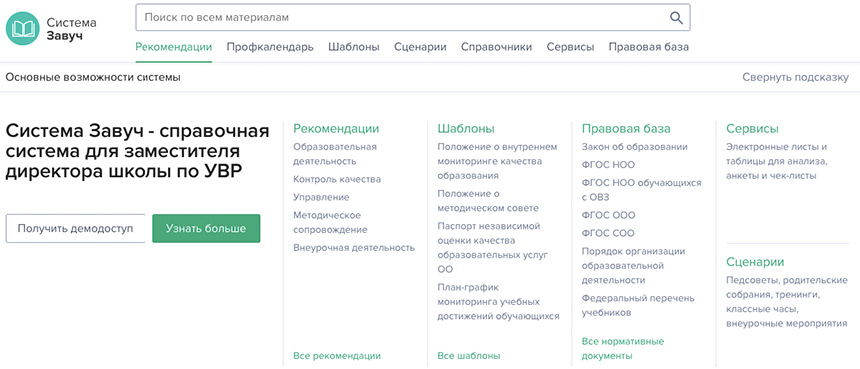Open the Шаблоны section heading link
Viewport: 860px width, 369px height.
point(466,129)
